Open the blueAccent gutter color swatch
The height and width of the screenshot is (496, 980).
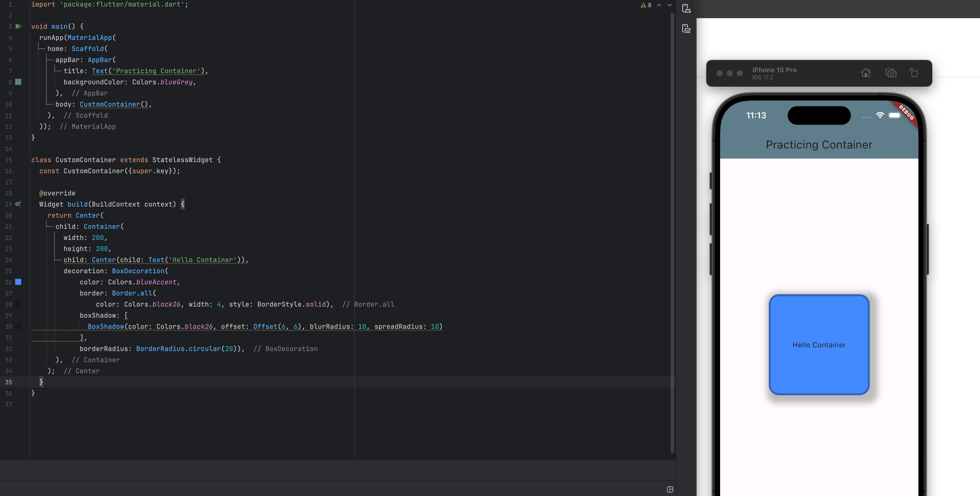(18, 282)
